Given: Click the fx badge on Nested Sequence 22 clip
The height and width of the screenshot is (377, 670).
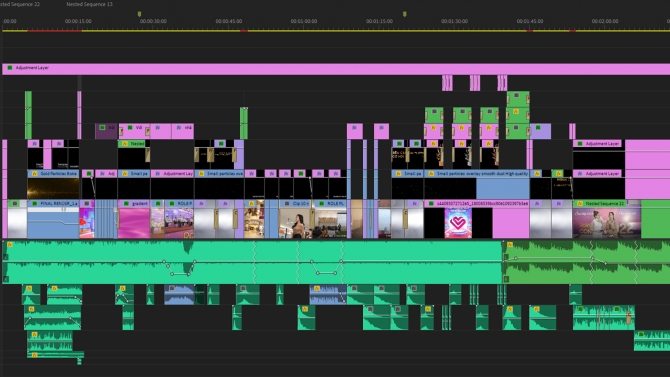Looking at the screenshot, I should 580,204.
